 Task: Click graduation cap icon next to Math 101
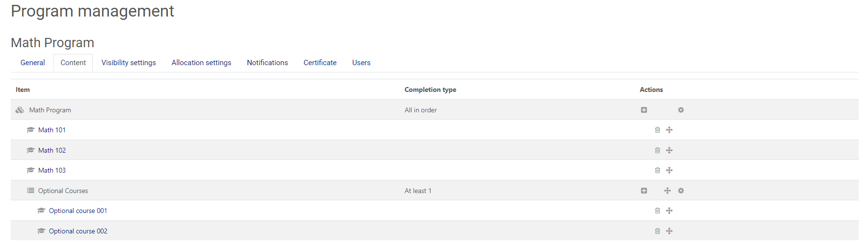click(31, 130)
